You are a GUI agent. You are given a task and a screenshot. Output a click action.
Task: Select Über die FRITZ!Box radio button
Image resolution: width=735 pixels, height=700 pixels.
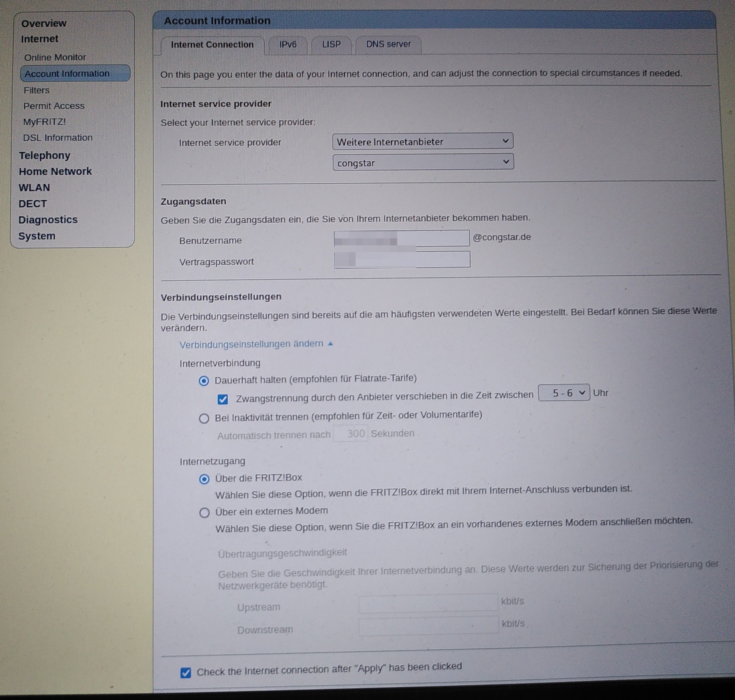tap(204, 479)
